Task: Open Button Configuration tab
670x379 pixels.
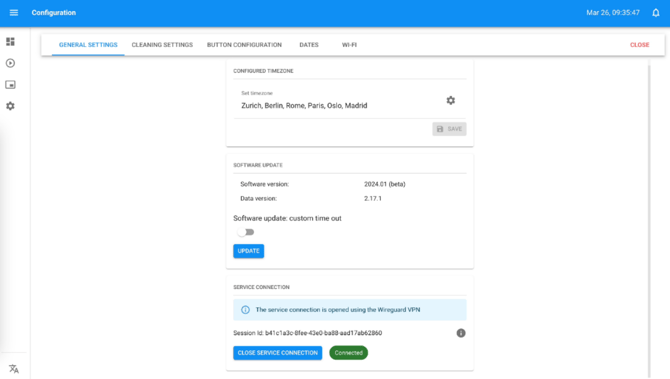Action: point(244,45)
